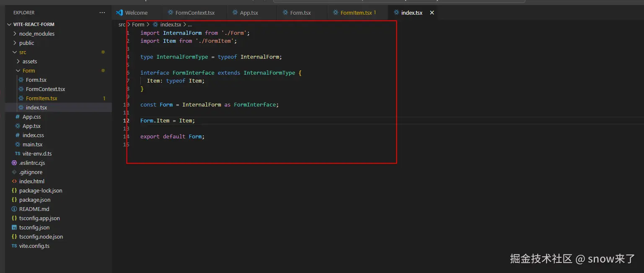Click the braces icon beside package.json
The image size is (644, 273).
[x=14, y=200]
